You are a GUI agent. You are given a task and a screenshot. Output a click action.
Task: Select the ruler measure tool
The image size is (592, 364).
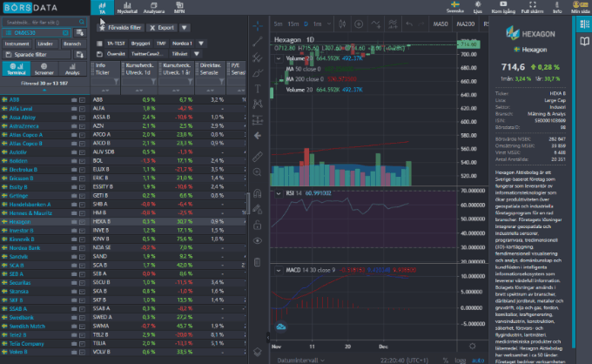pyautogui.click(x=258, y=157)
